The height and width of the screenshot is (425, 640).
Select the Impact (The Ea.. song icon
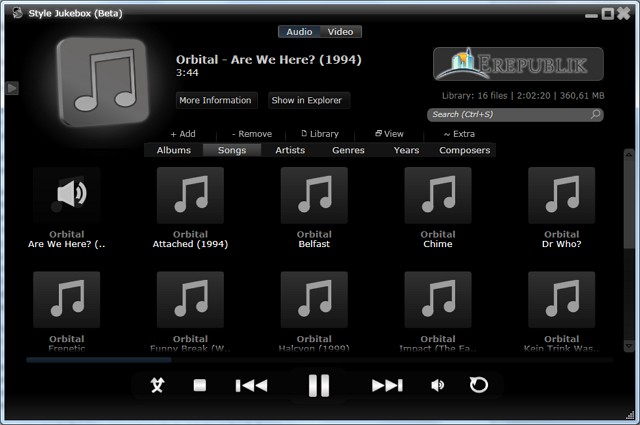pyautogui.click(x=438, y=299)
